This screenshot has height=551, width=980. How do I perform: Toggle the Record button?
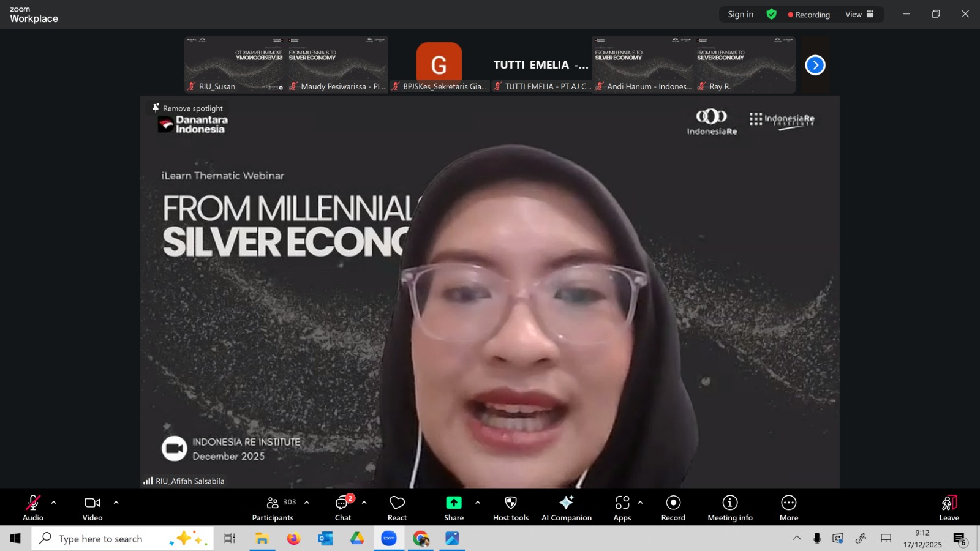(673, 508)
